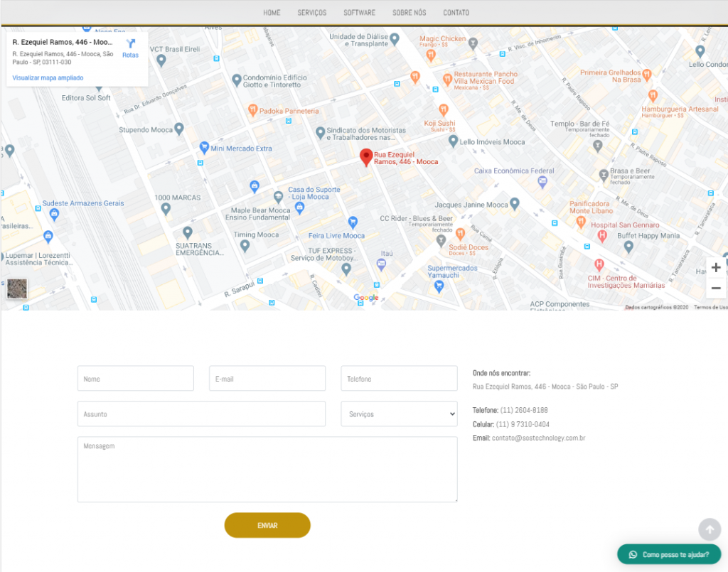
Task: Select the Mini Mercado Extra shopping marker
Action: [204, 148]
